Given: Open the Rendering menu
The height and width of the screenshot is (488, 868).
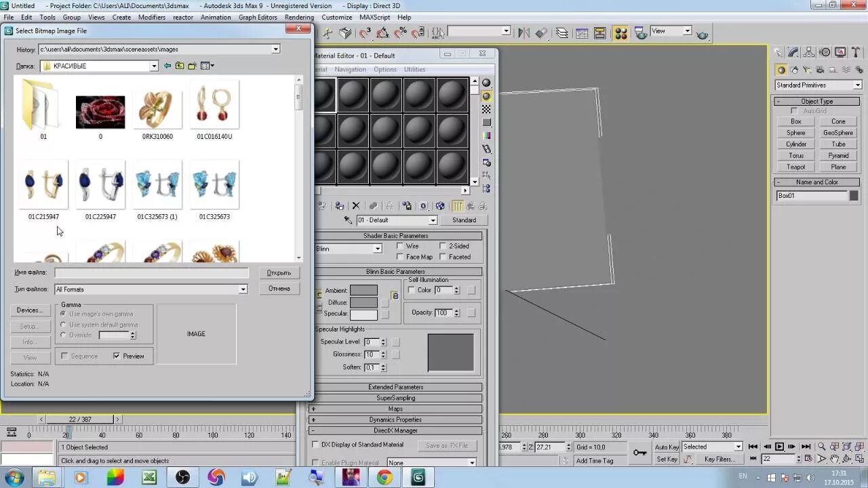Looking at the screenshot, I should pyautogui.click(x=299, y=17).
